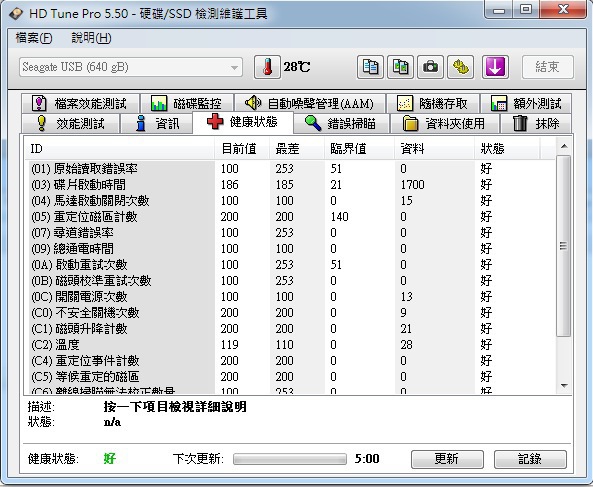Click the 資料 column header

pos(435,149)
